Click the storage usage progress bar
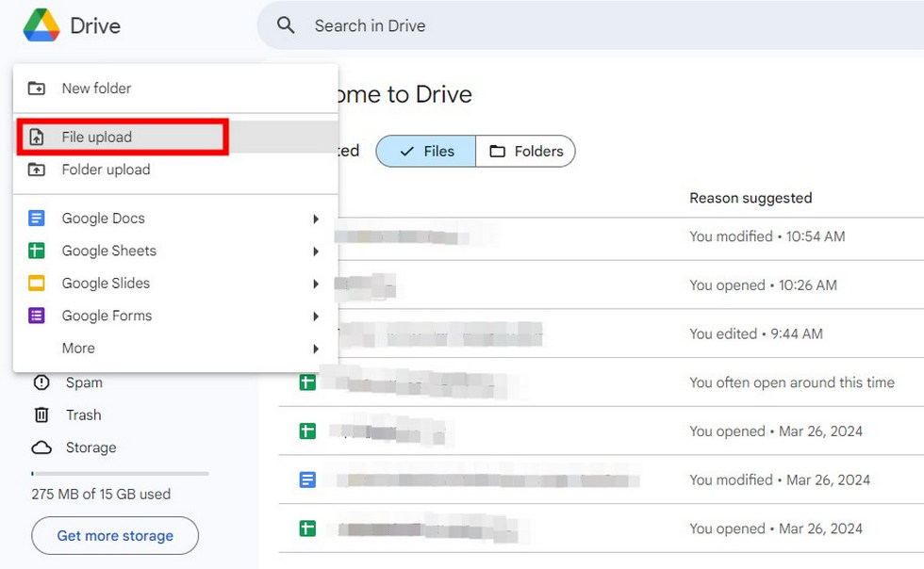Viewport: 924px width, 569px height. (121, 474)
